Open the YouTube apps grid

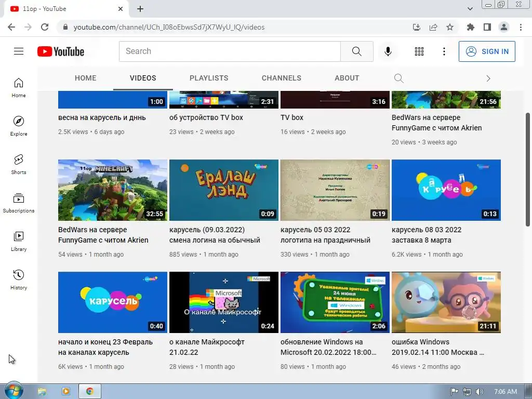click(419, 51)
